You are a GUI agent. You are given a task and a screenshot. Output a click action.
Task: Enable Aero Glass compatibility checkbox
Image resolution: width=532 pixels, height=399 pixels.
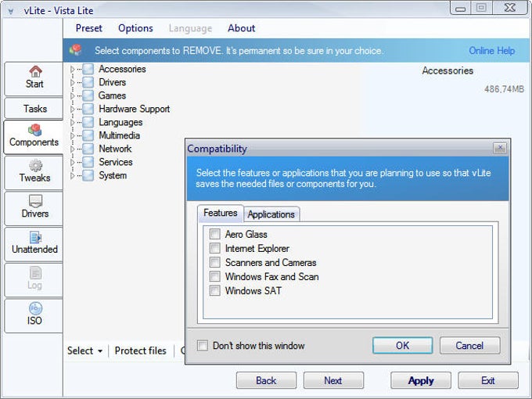click(x=214, y=234)
